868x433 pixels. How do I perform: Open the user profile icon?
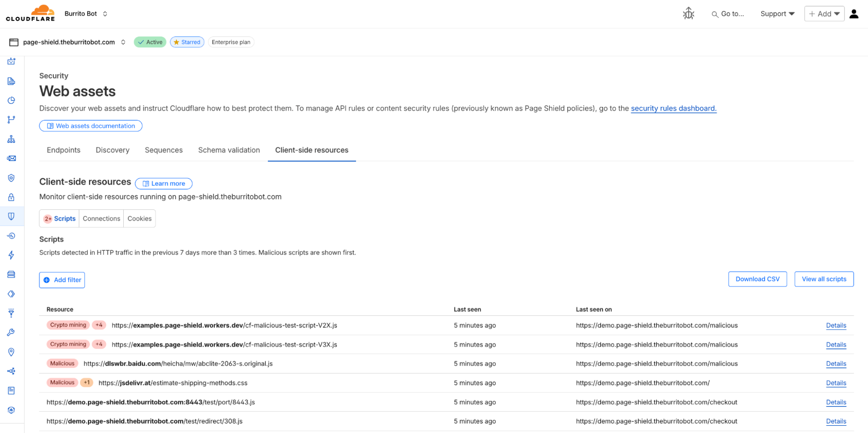pos(854,14)
